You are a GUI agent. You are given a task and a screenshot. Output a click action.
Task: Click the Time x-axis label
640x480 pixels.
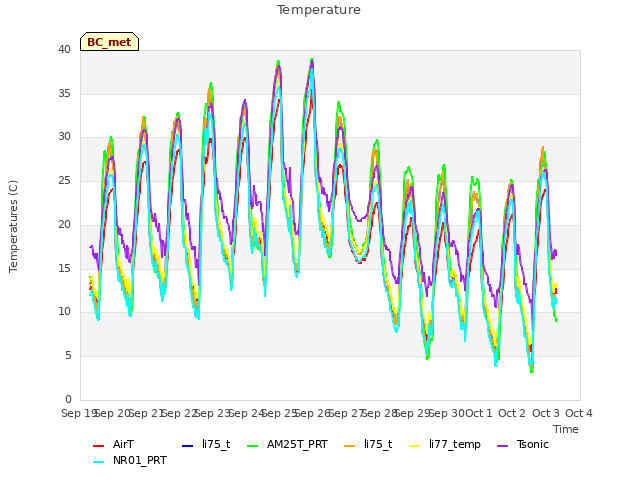pos(566,429)
